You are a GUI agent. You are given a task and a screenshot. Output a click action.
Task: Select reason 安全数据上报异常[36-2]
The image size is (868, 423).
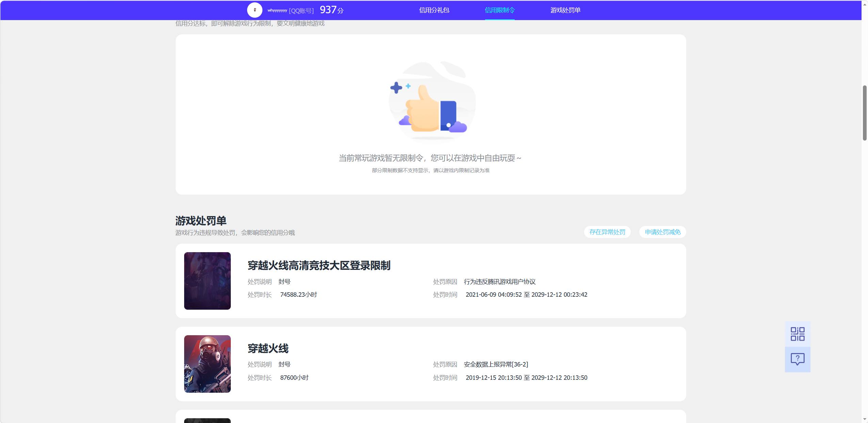496,364
